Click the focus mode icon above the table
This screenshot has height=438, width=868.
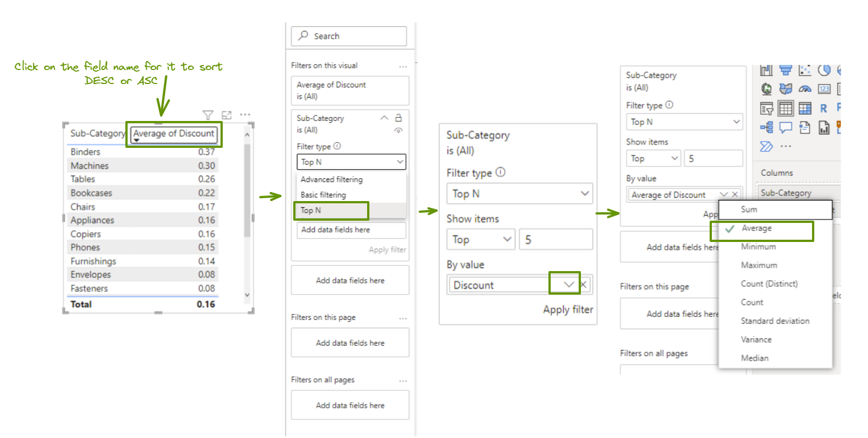point(226,115)
